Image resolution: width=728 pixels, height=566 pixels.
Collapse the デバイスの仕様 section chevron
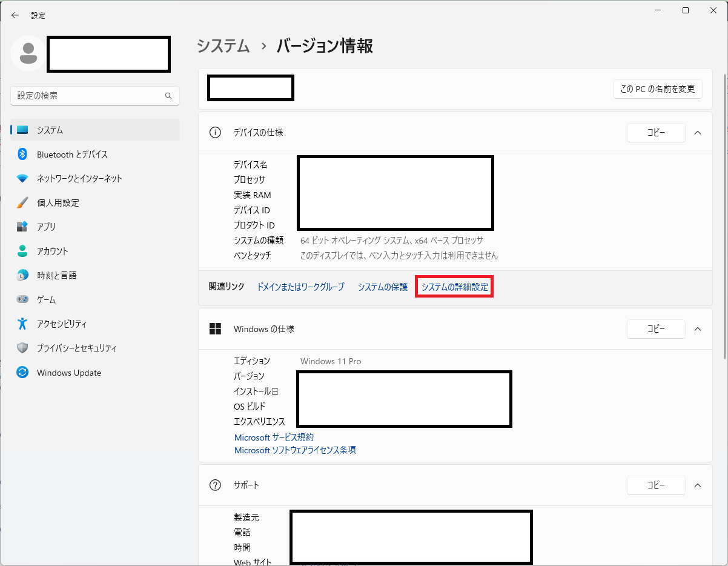coord(697,133)
